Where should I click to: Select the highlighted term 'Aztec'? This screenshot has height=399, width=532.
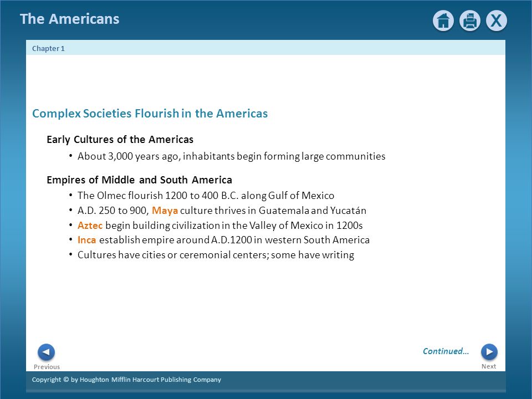(90, 226)
